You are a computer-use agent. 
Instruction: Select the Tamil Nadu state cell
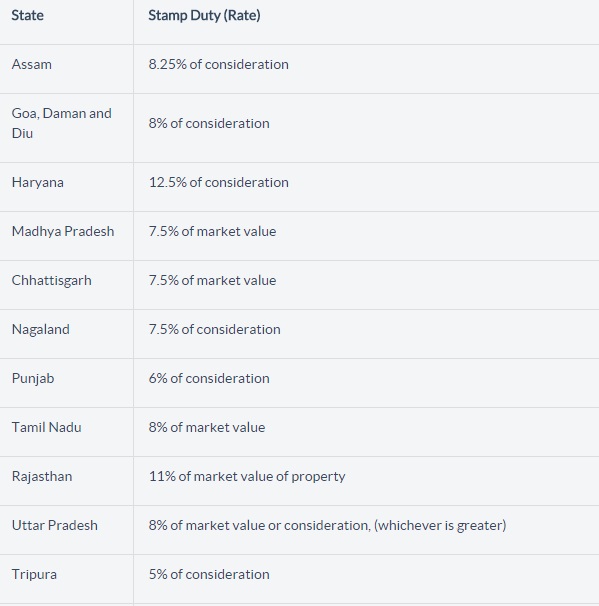[x=47, y=427]
